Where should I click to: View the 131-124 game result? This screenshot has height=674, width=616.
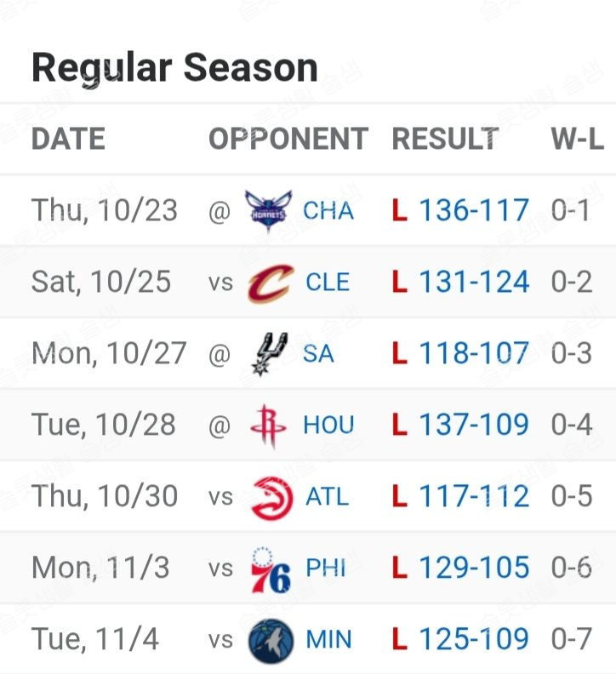473,282
